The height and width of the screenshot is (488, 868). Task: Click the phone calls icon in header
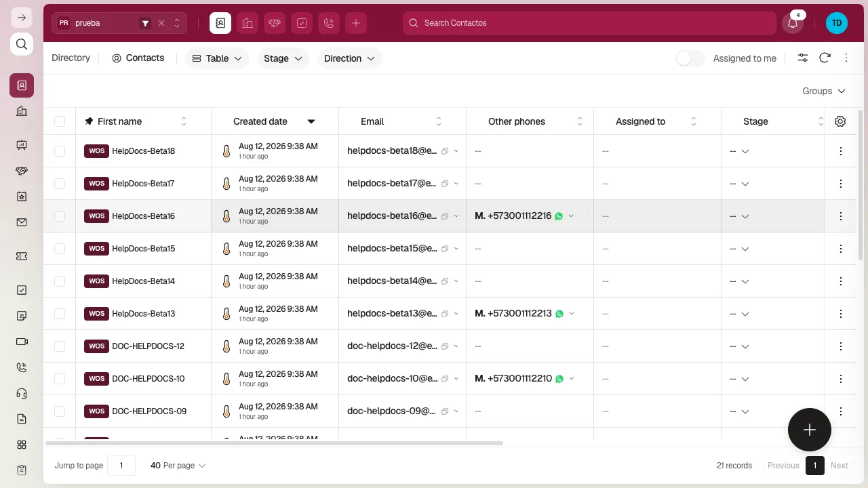pyautogui.click(x=329, y=23)
